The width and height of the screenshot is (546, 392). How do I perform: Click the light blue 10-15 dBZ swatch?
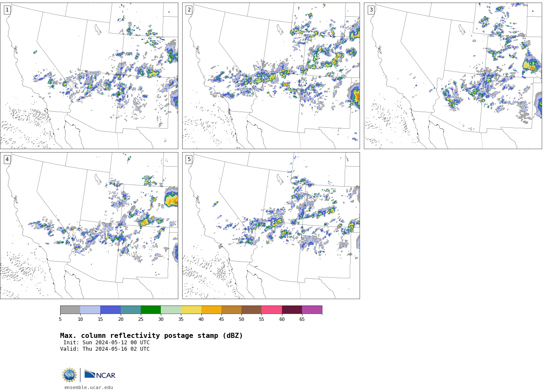click(x=90, y=310)
